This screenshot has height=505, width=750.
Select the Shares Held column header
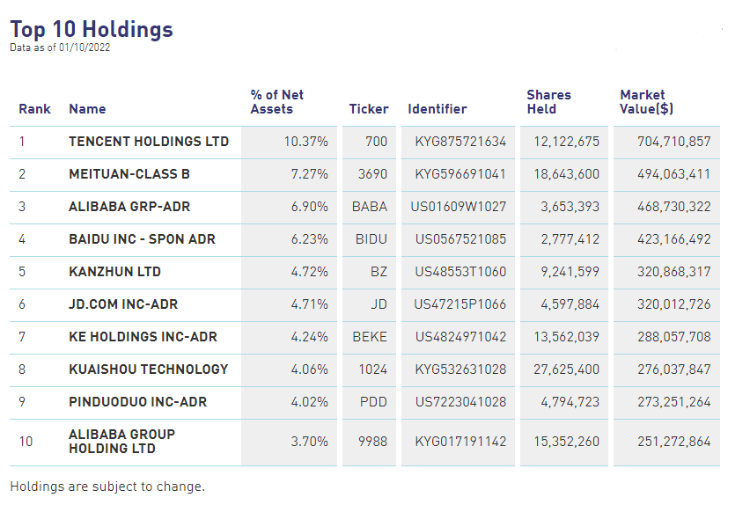click(x=549, y=102)
